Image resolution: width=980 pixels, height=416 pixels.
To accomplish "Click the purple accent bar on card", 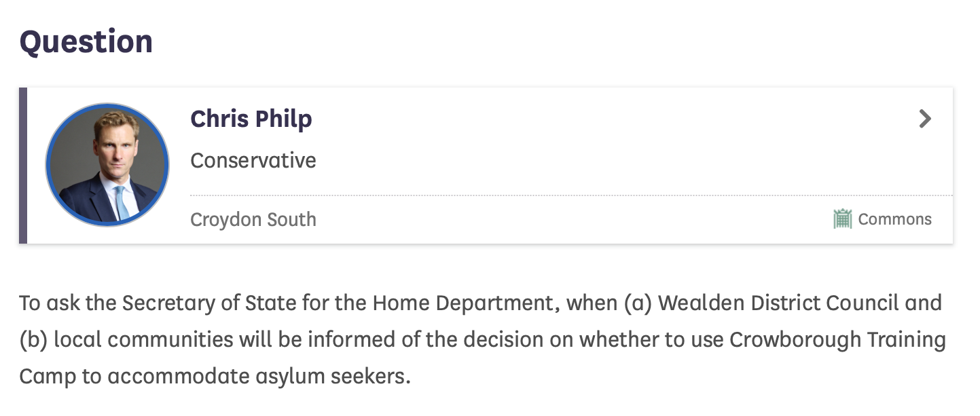I will [x=23, y=165].
